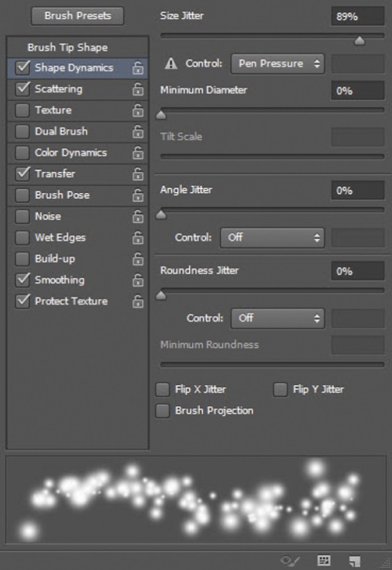Enable the Dual Brush checkbox
This screenshot has height=570, width=392.
(22, 132)
